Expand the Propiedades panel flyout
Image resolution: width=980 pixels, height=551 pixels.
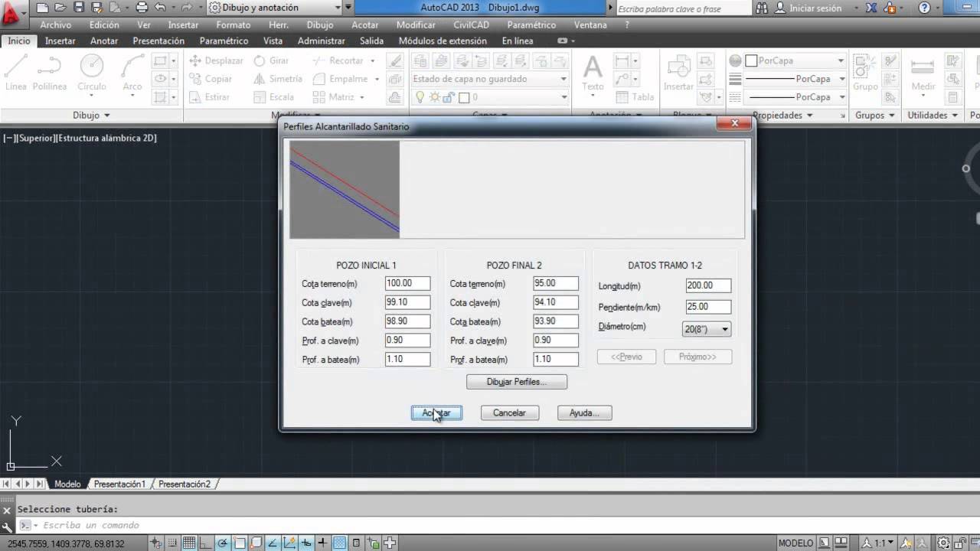[x=782, y=115]
